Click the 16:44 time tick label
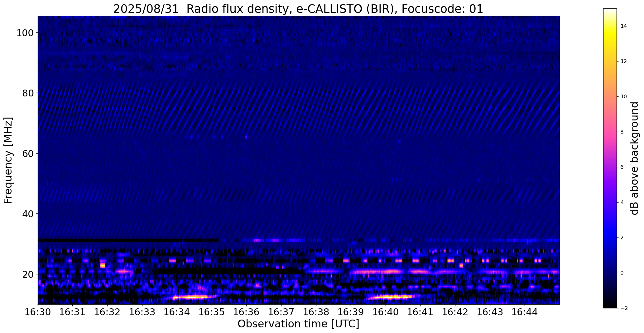Viewport: 644px width, 333px height. (525, 311)
